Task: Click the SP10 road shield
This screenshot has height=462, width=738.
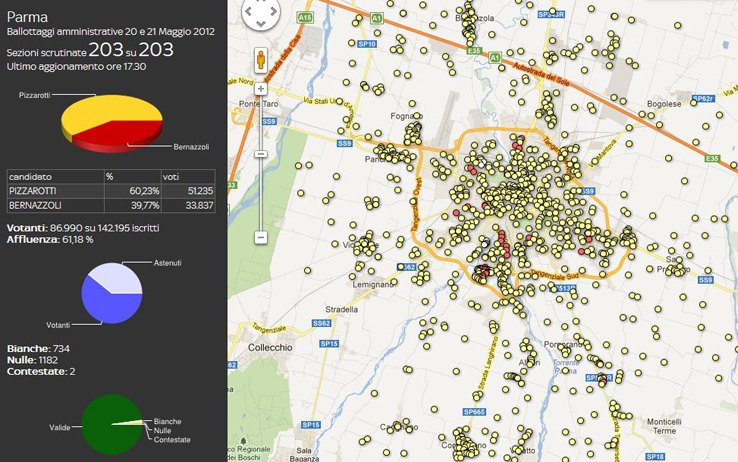Action: click(367, 44)
